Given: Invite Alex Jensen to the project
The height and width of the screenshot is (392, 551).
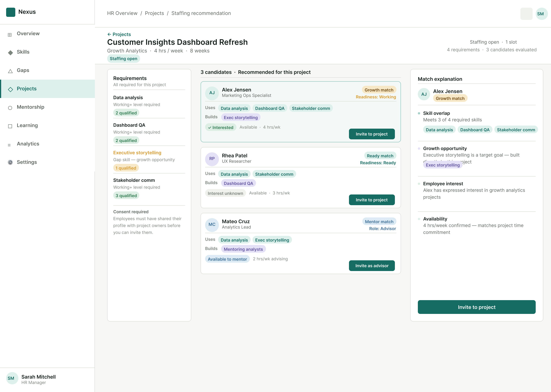Looking at the screenshot, I should (x=372, y=134).
